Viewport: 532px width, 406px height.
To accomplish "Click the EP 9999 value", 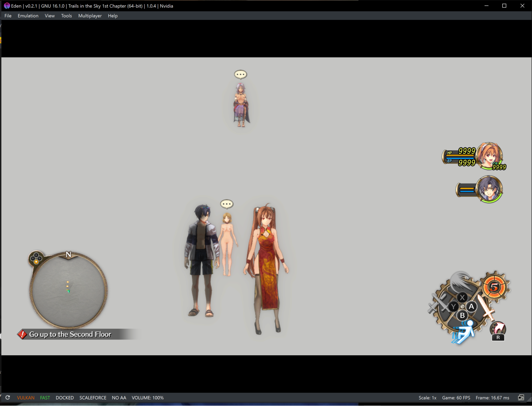I will [x=467, y=162].
